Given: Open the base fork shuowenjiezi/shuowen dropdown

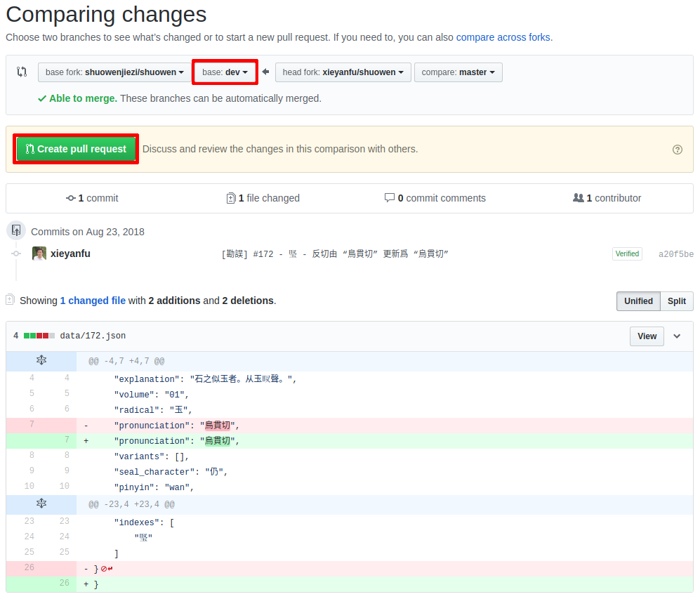Looking at the screenshot, I should tap(114, 72).
